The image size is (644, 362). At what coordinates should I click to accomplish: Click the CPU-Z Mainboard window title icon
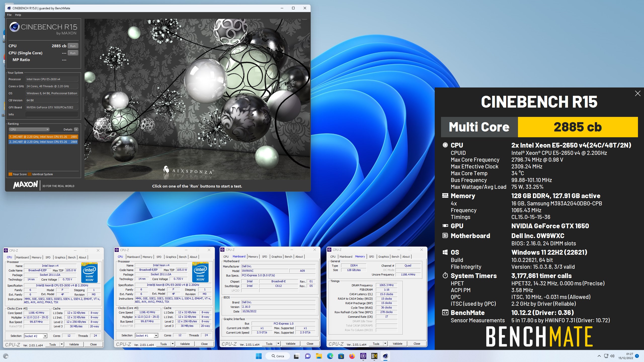[x=222, y=250]
